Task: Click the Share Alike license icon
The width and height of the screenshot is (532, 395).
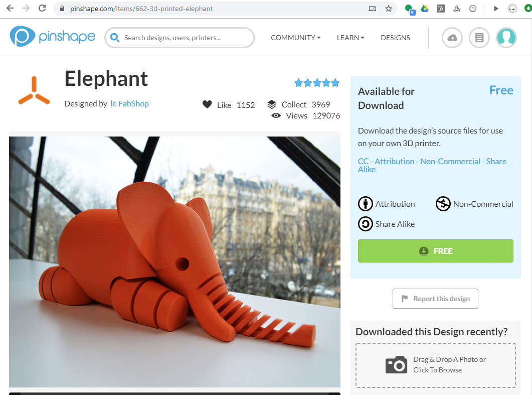Action: (366, 224)
